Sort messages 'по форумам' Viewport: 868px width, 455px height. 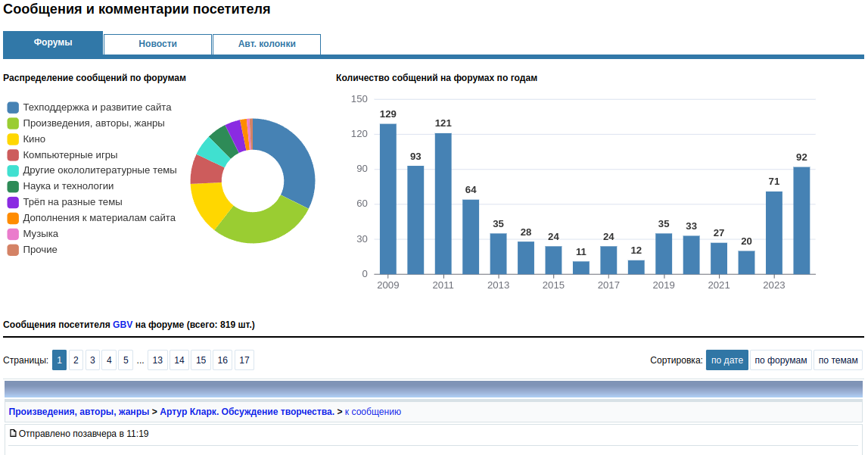781,360
